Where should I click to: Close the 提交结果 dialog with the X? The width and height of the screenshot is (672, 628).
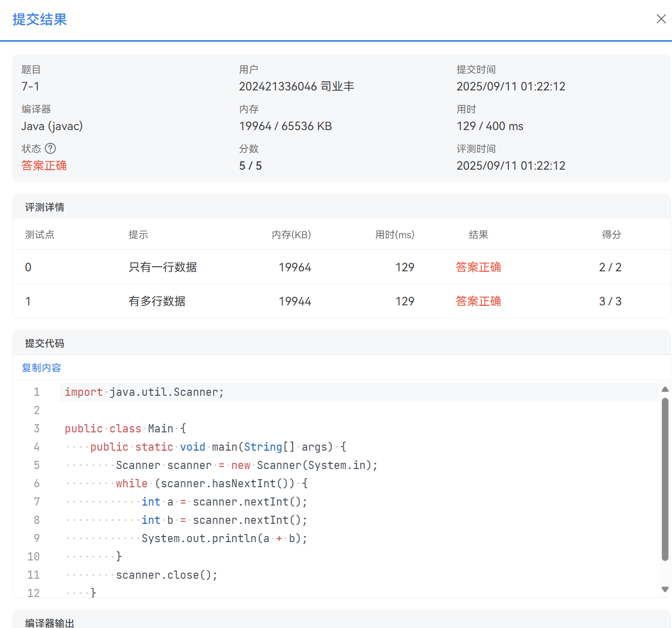pyautogui.click(x=661, y=19)
